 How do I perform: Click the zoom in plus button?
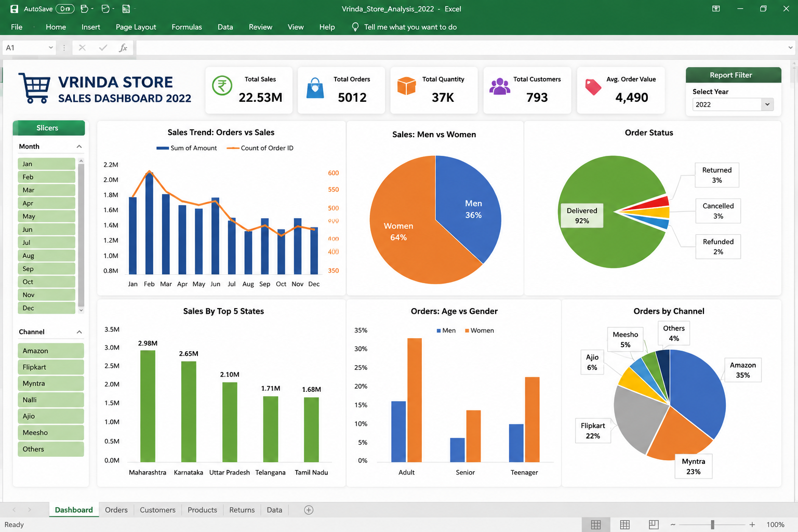click(x=752, y=525)
